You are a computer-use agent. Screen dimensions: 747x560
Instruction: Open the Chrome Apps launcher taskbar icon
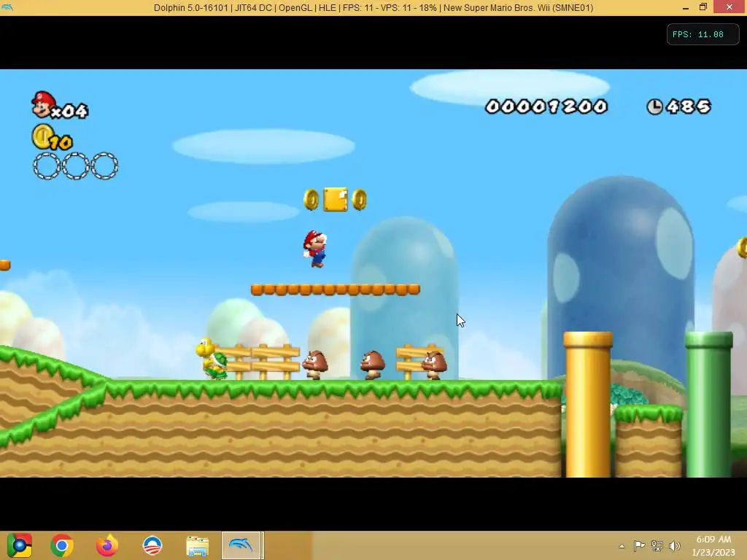click(x=20, y=545)
